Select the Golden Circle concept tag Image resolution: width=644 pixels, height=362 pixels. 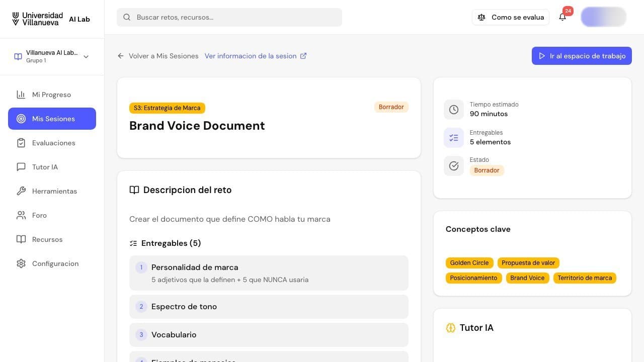pos(469,263)
